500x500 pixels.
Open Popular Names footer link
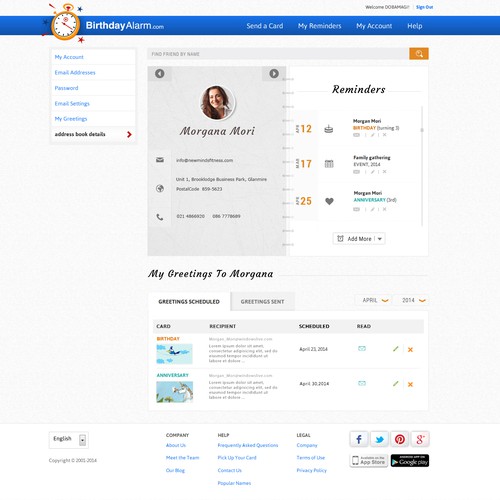(x=234, y=483)
